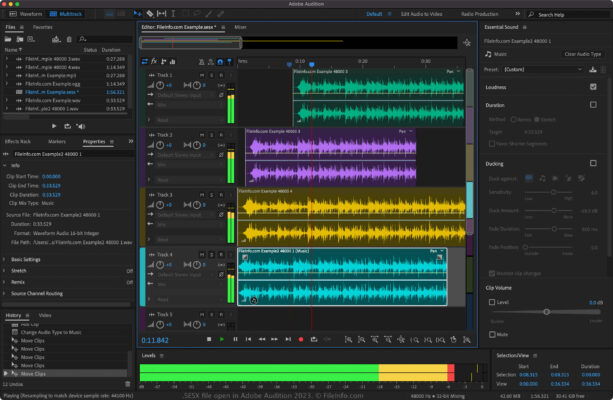Solo Track 2 using its S button
Image resolution: width=613 pixels, height=400 pixels.
210,134
